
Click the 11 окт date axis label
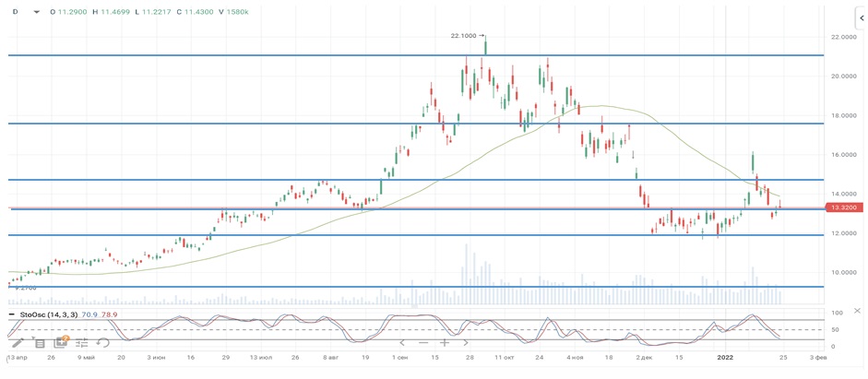(x=505, y=358)
